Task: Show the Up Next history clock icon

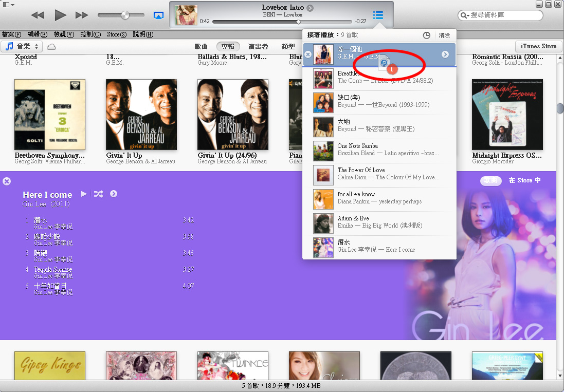Action: pos(427,35)
